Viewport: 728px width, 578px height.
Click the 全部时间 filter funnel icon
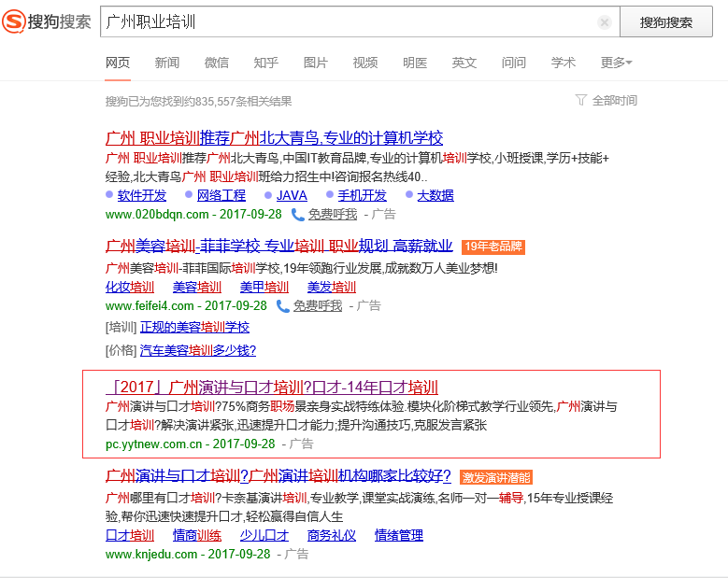tap(581, 100)
